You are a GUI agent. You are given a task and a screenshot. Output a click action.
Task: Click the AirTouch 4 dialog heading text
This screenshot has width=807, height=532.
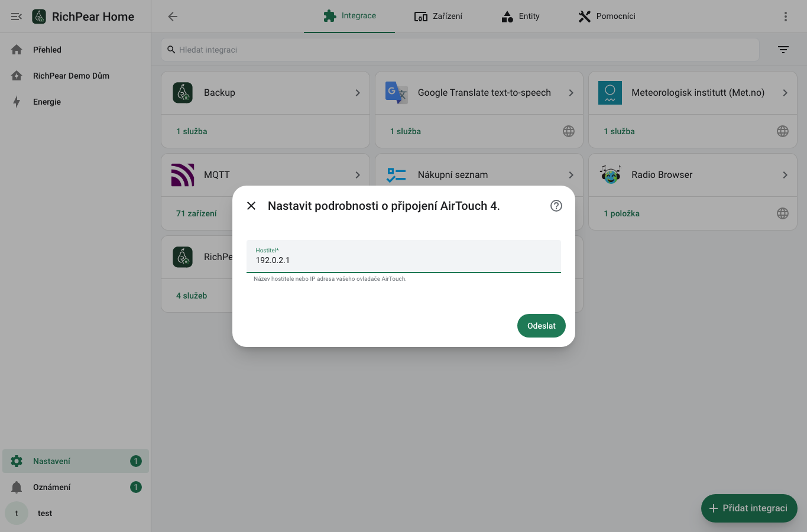coord(384,206)
